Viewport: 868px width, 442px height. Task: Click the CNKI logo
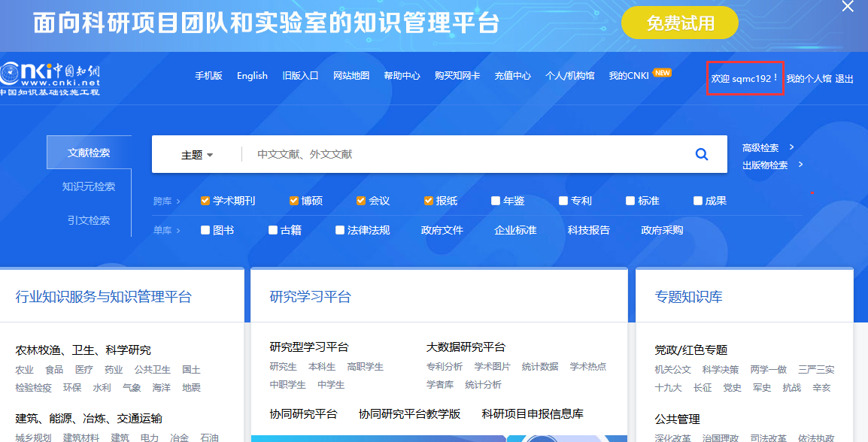pos(50,78)
